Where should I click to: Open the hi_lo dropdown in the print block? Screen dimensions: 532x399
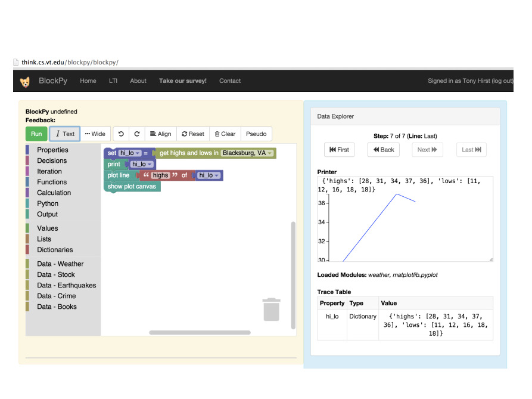(x=142, y=165)
